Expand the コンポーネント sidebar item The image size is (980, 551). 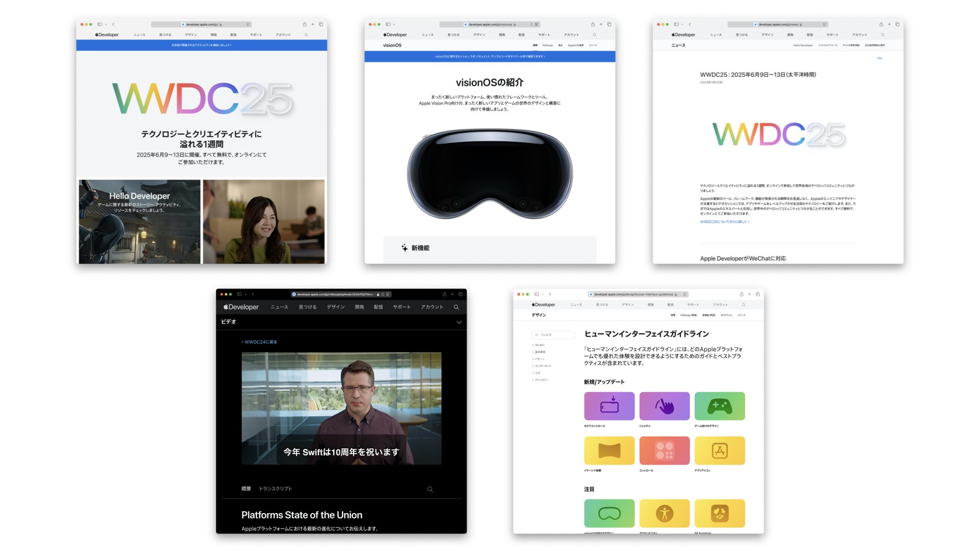[x=543, y=366]
